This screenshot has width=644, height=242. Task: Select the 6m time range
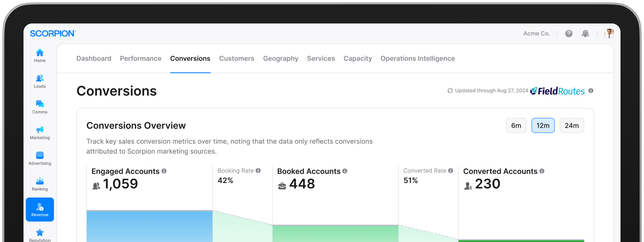pyautogui.click(x=516, y=126)
